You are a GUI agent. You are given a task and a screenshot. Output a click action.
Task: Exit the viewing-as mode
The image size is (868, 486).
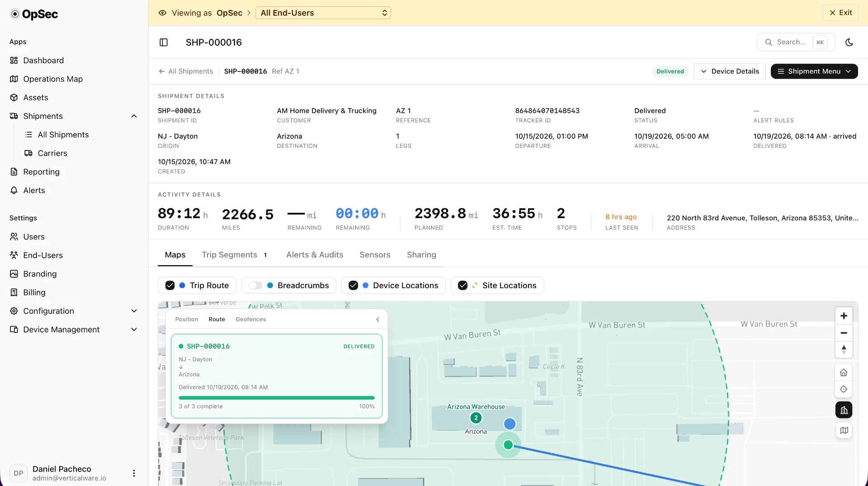tap(841, 13)
